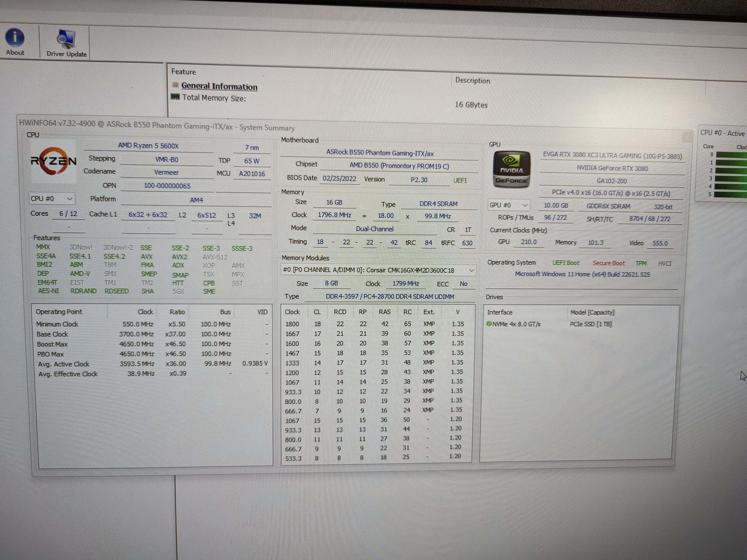Click the Interface column header in Drives
This screenshot has width=747, height=560.
(x=500, y=312)
